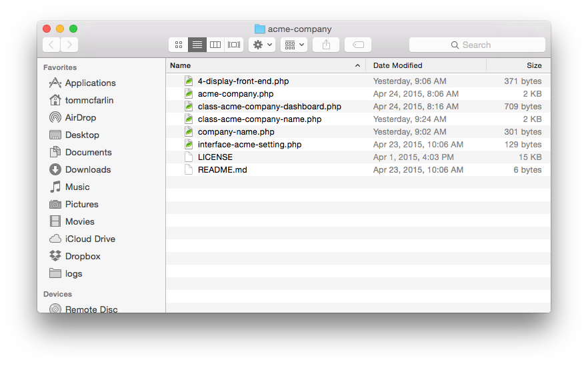Go forward with the right arrow
The height and width of the screenshot is (366, 588).
tap(69, 45)
